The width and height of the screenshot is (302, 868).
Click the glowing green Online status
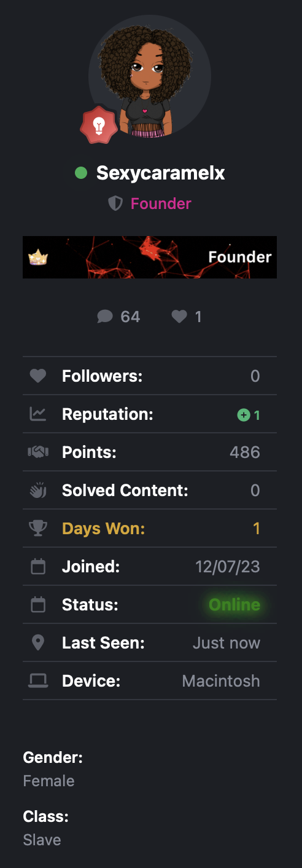click(x=234, y=605)
